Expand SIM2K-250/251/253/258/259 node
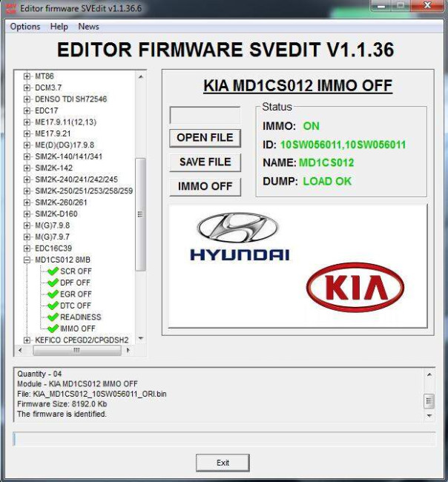The image size is (448, 482). click(27, 191)
